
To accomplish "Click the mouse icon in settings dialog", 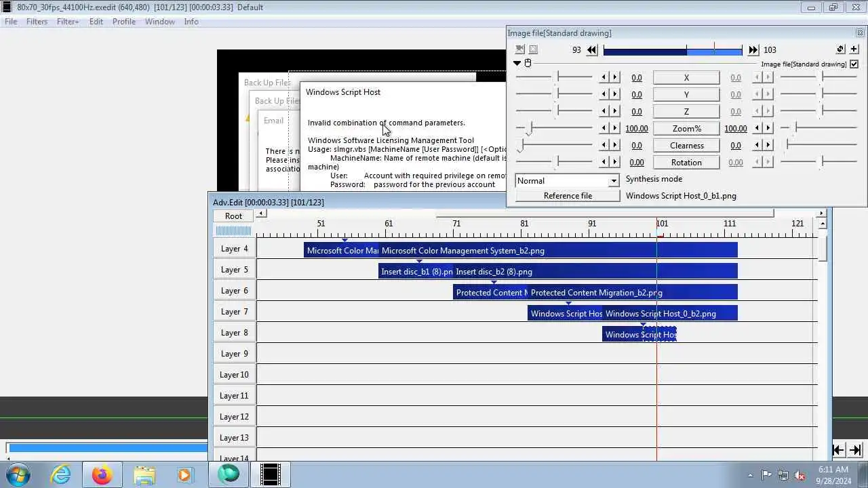I will click(x=528, y=63).
